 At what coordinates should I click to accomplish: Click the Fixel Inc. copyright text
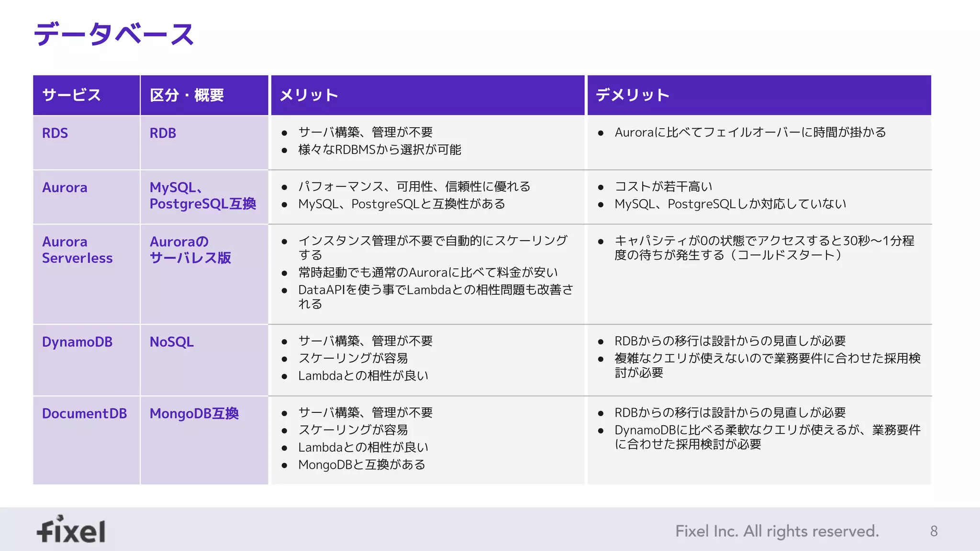pyautogui.click(x=777, y=531)
